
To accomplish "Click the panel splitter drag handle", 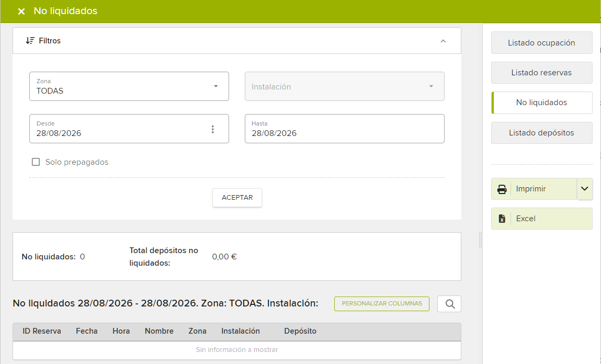I will [x=480, y=240].
